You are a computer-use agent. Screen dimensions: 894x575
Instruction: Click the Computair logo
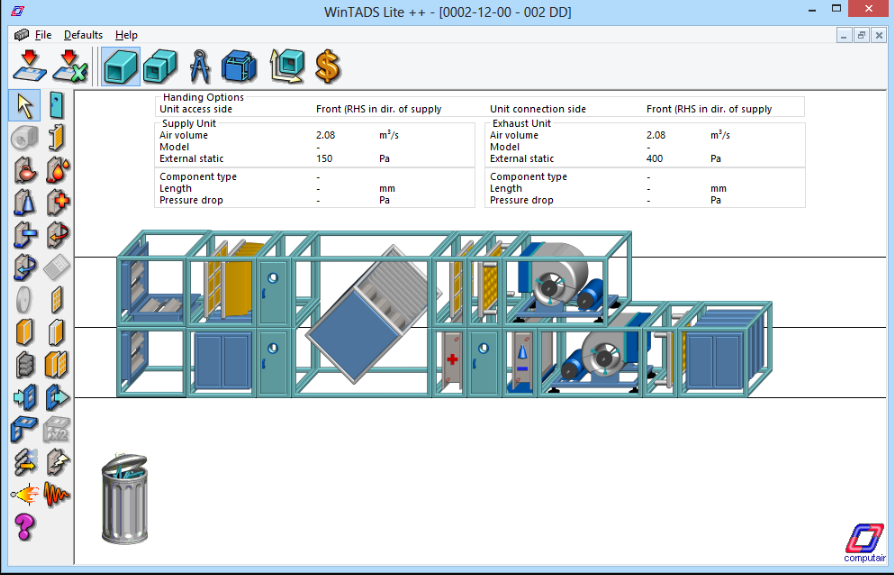pos(865,543)
